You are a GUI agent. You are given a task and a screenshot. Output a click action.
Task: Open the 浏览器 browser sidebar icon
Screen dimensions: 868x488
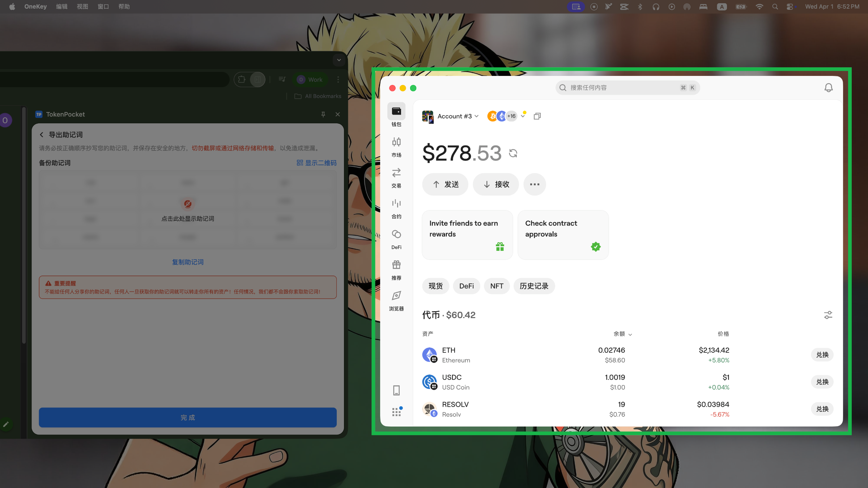[396, 296]
